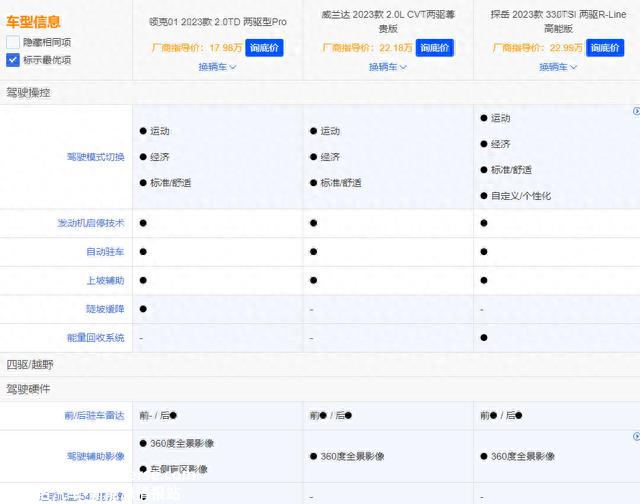The image size is (640, 504).
Task: Click the 驾驶模式切换 row label
Action: (96, 157)
